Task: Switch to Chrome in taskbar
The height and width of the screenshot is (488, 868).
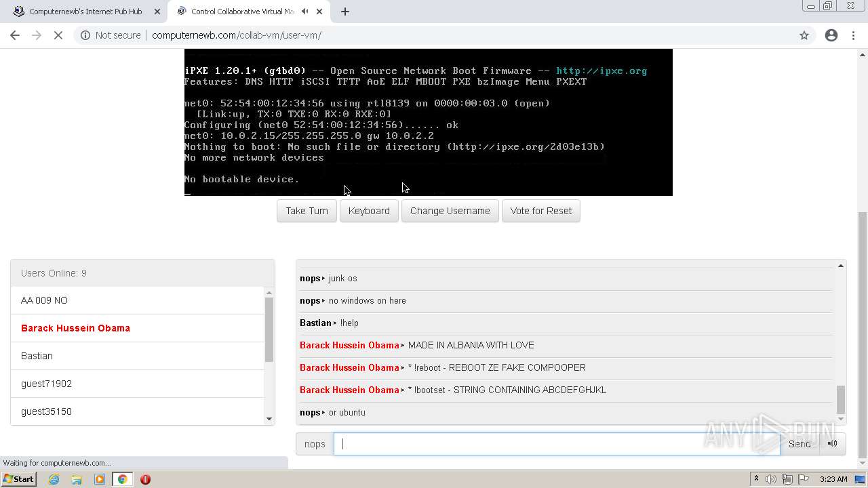Action: tap(123, 479)
